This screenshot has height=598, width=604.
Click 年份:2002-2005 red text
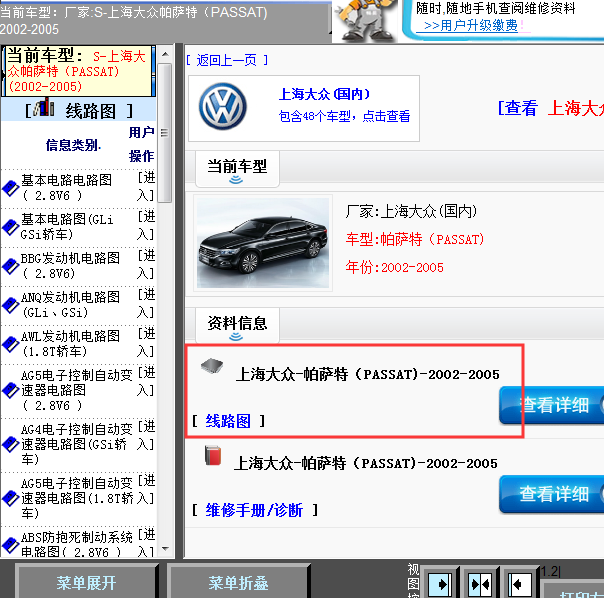(394, 267)
